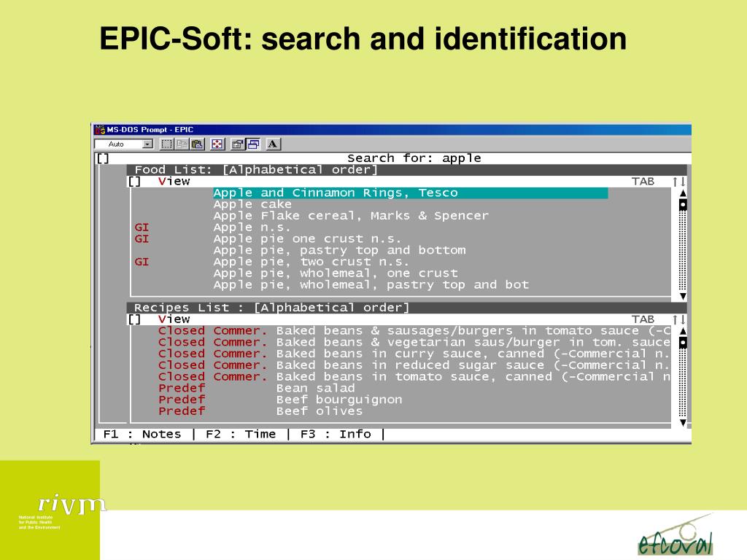747x560 pixels.
Task: Click the MS-DOS icon in the title bar
Action: 100,130
